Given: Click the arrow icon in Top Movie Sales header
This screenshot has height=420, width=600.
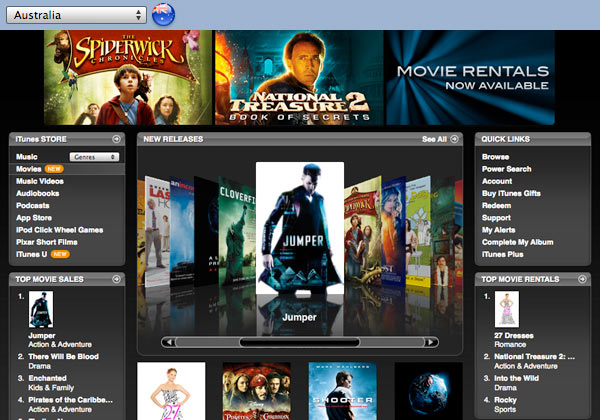Looking at the screenshot, I should [117, 279].
